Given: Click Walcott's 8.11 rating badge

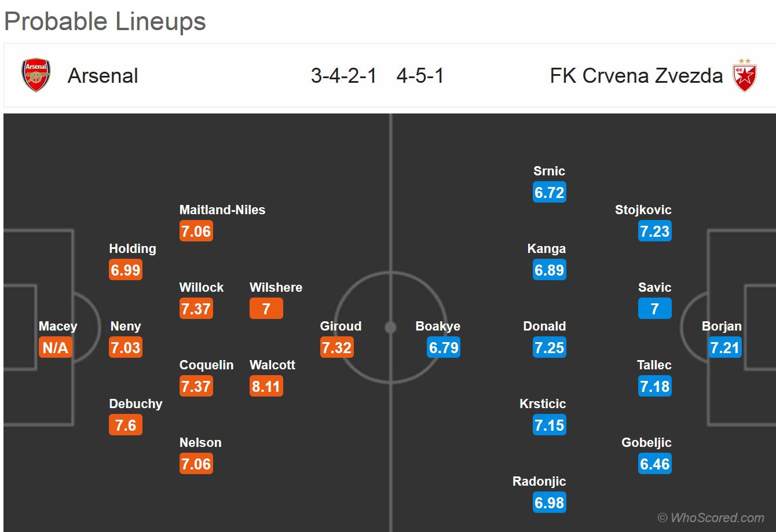Looking at the screenshot, I should pyautogui.click(x=266, y=386).
